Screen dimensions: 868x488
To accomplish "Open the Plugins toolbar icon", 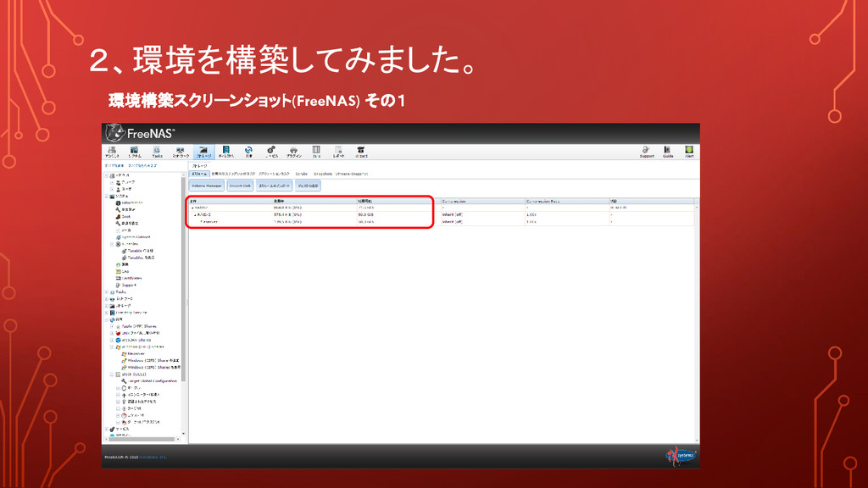I will point(294,152).
